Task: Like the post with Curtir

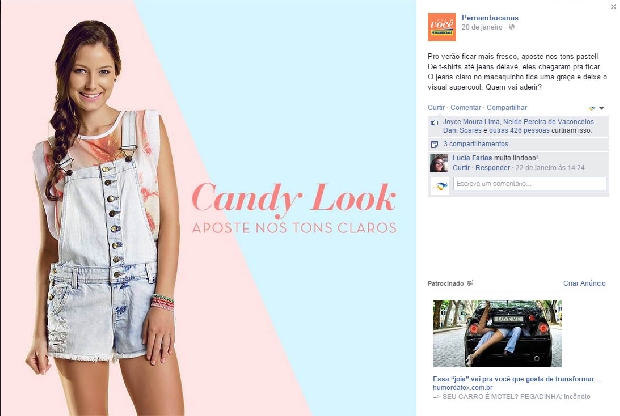Action: (x=436, y=108)
